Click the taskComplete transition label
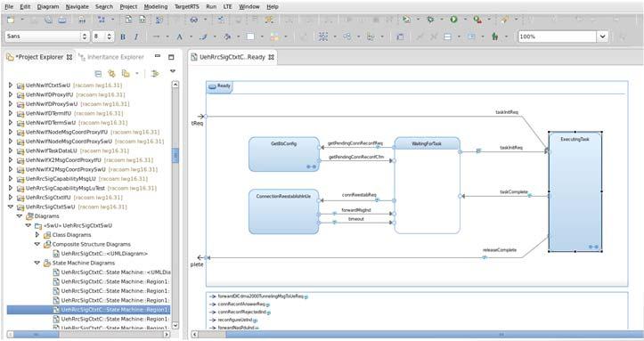 pyautogui.click(x=513, y=191)
